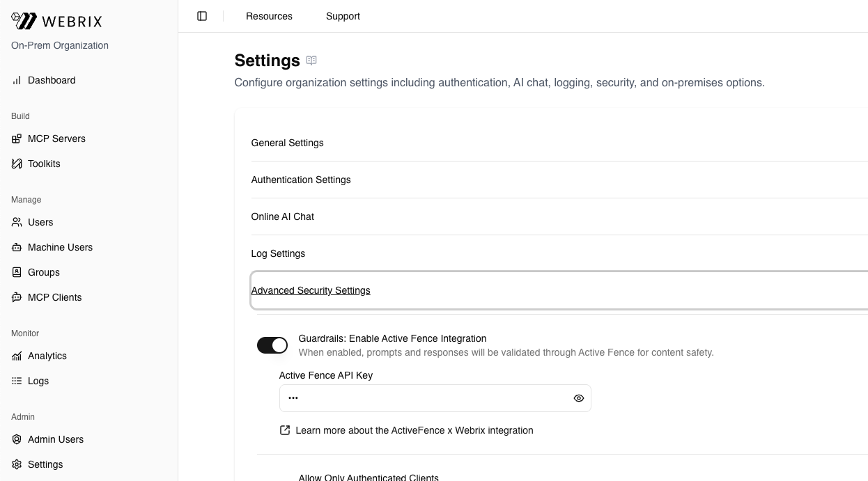Expand the General Settings section
Screen dimensions: 868x481
(x=287, y=143)
